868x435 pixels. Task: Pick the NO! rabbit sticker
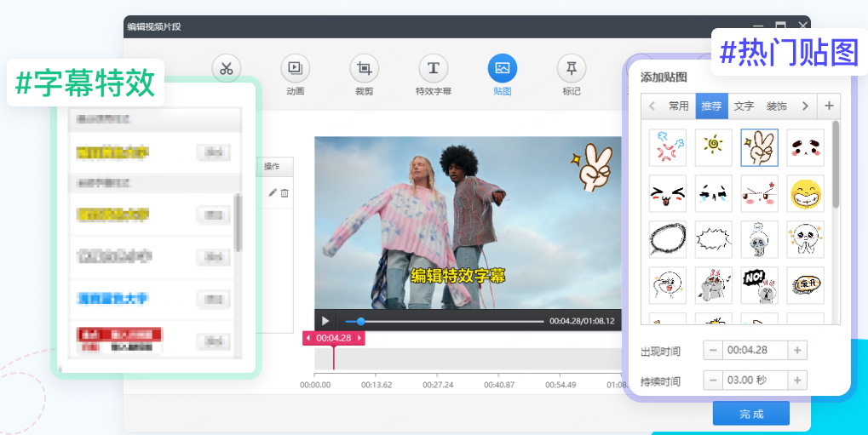(x=760, y=285)
